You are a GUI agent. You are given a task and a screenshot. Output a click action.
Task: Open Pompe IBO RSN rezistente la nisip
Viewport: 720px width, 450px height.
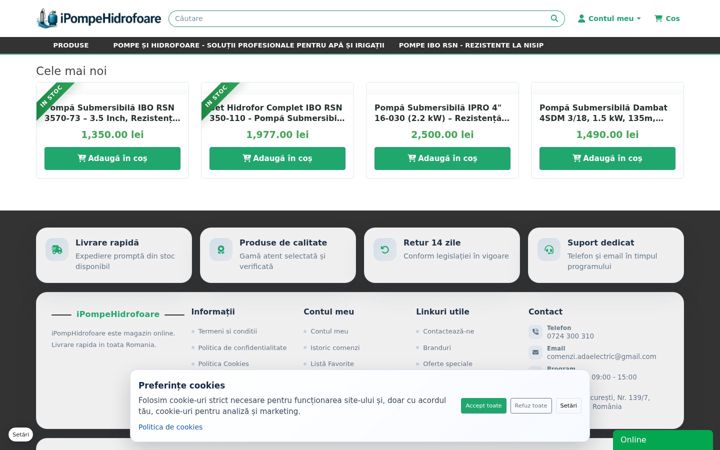(471, 45)
